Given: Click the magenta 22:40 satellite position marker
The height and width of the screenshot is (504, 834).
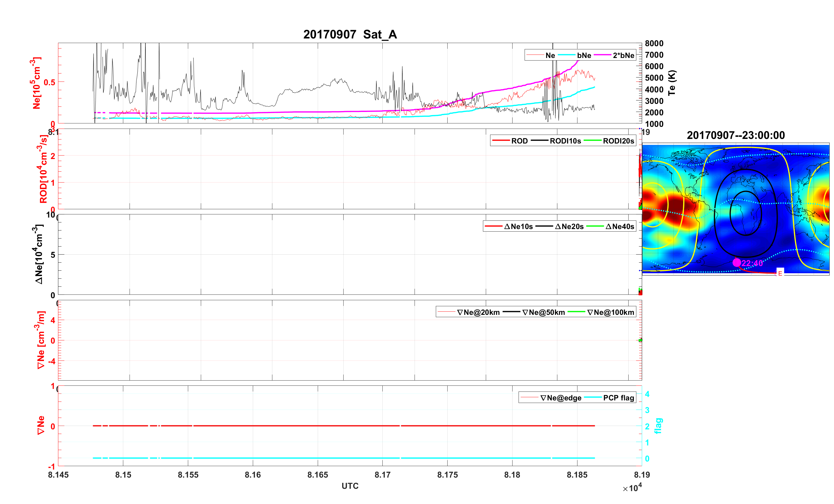Looking at the screenshot, I should coord(736,263).
